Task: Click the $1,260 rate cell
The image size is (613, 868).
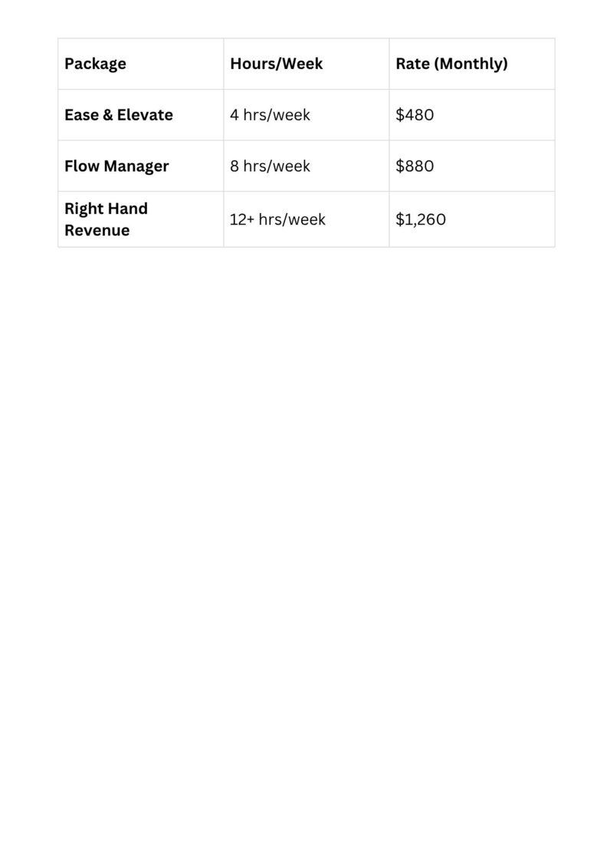Action: pos(421,219)
